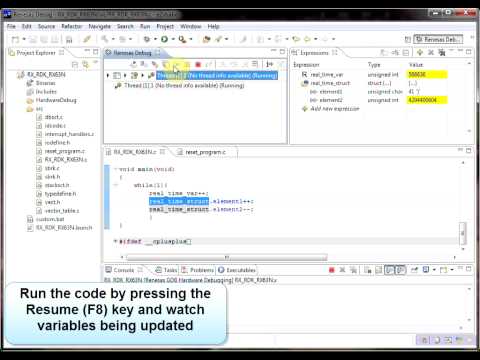Click highlighted value of element2

427,100
